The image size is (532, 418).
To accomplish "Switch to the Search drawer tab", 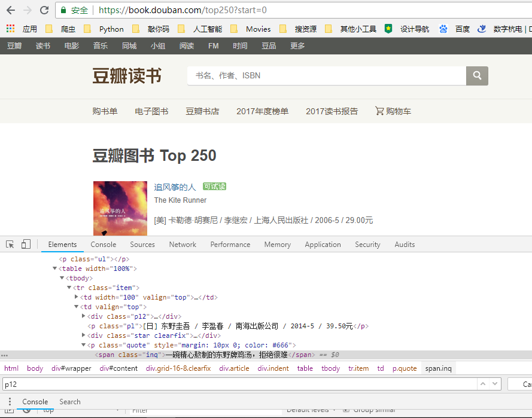I will pyautogui.click(x=70, y=401).
